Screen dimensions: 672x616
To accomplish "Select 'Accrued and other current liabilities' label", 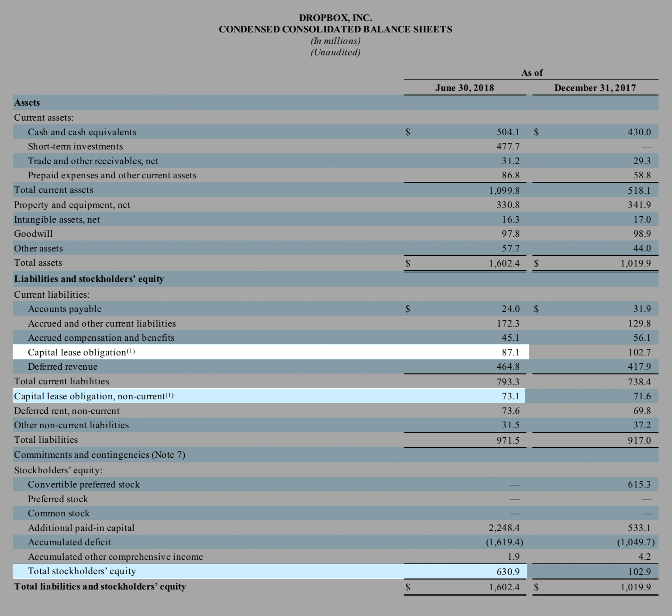I will (x=102, y=323).
